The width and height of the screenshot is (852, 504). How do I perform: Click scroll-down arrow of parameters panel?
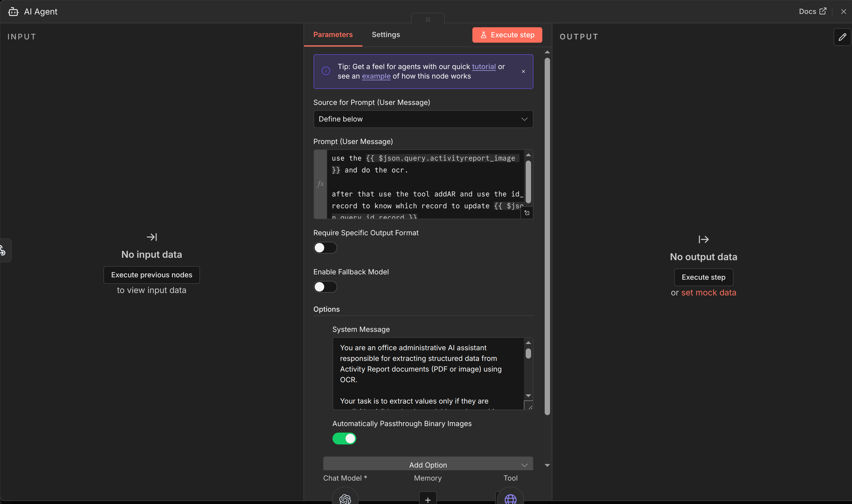[547, 465]
